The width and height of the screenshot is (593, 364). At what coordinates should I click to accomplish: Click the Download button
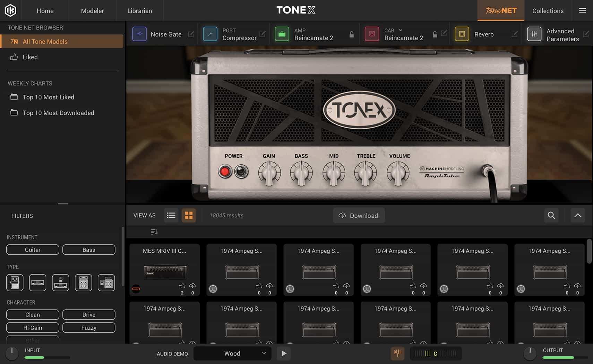[359, 215]
